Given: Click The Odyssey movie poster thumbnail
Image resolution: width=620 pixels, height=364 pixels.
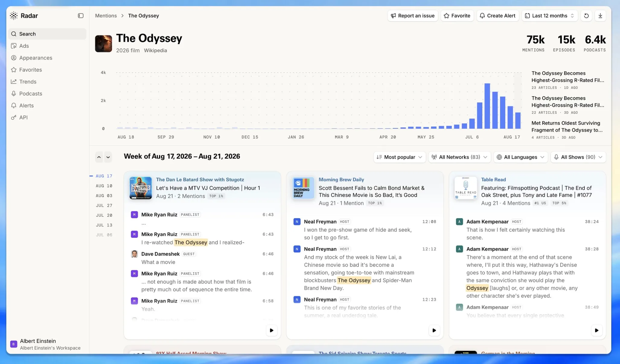Looking at the screenshot, I should 104,43.
